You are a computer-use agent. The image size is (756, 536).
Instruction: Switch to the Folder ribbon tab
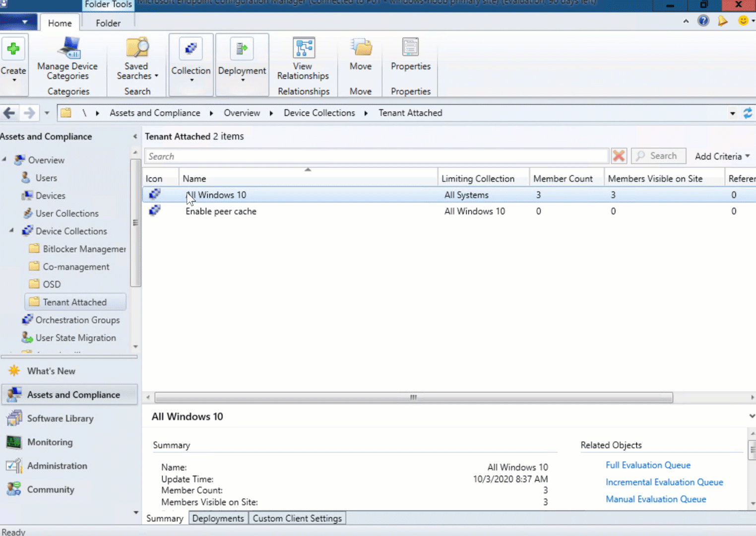pos(108,23)
